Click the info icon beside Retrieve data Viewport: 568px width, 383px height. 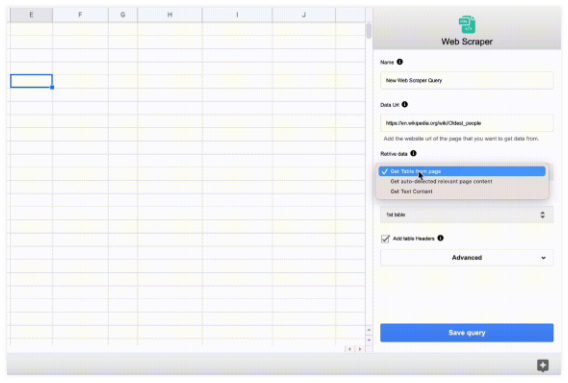pos(413,153)
